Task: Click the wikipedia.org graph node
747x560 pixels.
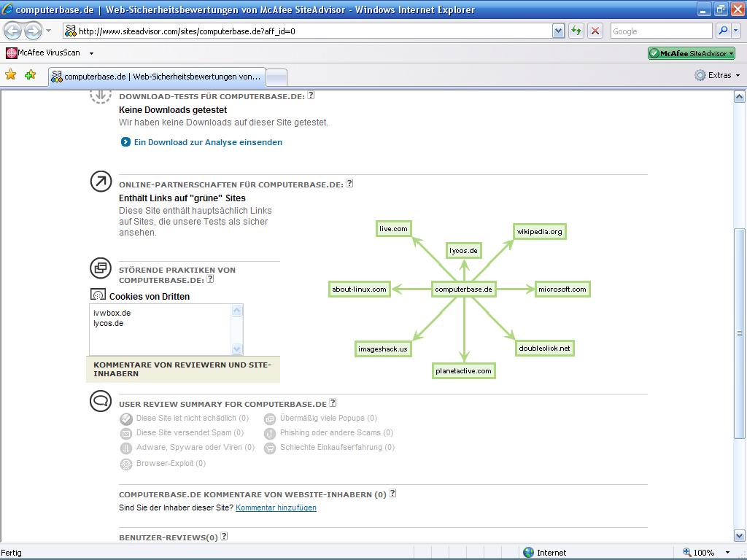Action: [x=539, y=231]
